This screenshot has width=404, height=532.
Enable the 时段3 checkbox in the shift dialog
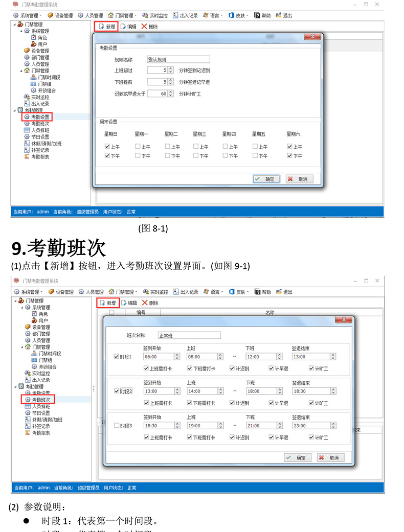point(117,425)
